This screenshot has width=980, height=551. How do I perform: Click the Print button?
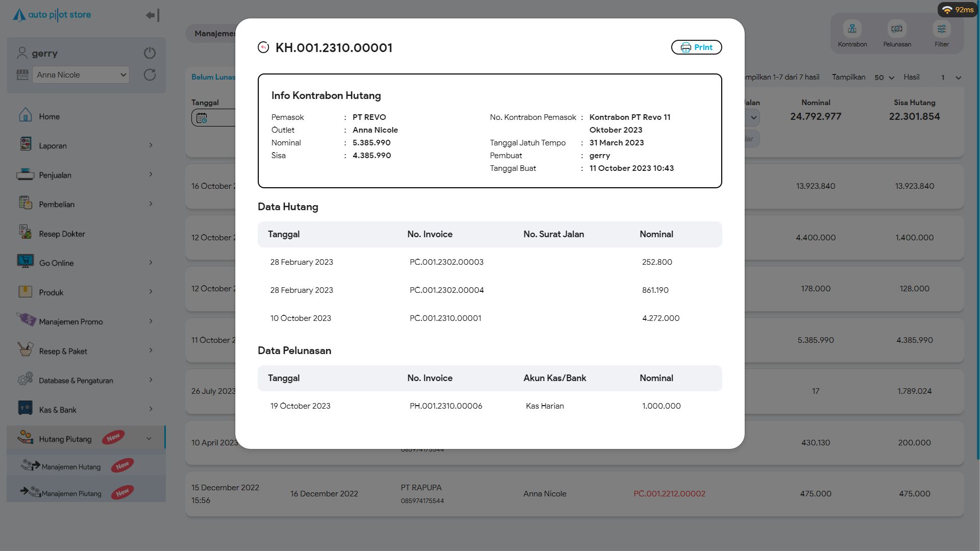696,47
